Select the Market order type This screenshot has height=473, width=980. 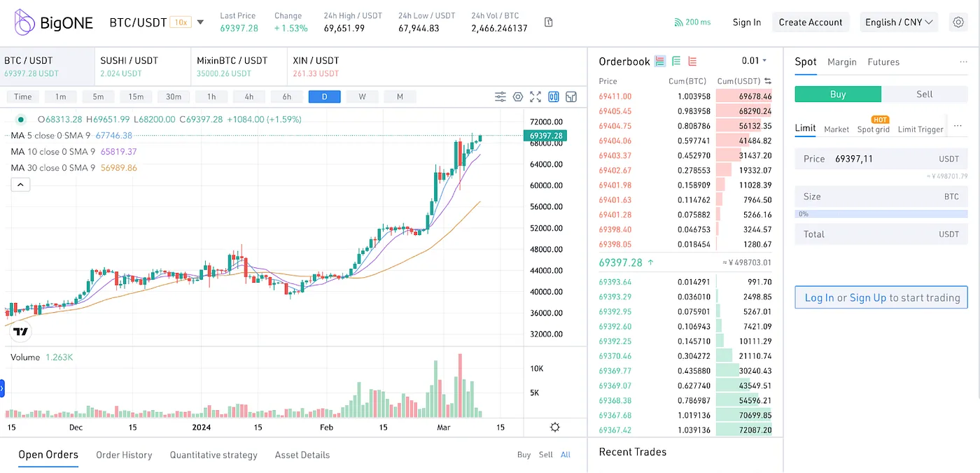click(x=836, y=129)
